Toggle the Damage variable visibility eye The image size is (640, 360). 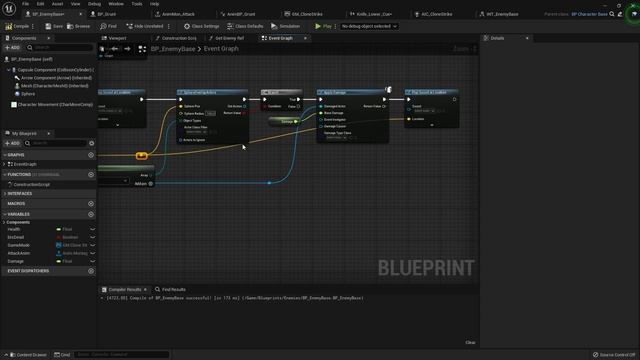point(93,261)
